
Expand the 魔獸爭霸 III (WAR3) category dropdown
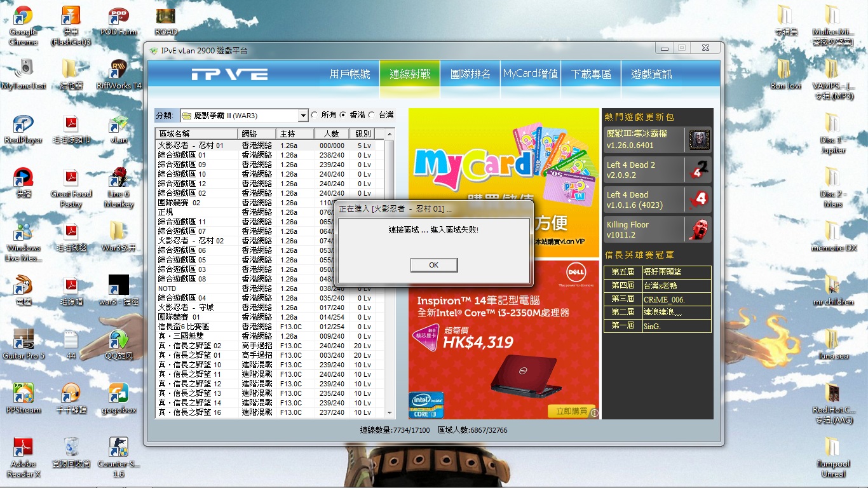(303, 116)
